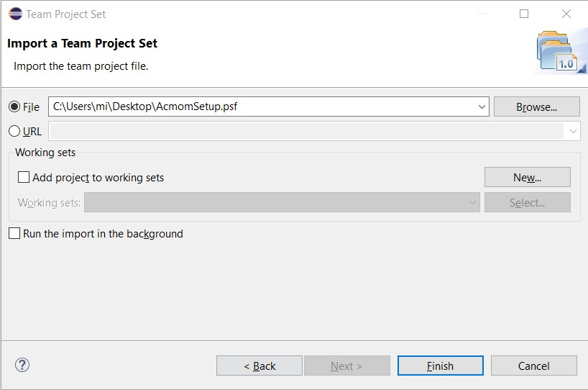Click the Finish button
Screen dimensions: 588x390
[x=440, y=366]
